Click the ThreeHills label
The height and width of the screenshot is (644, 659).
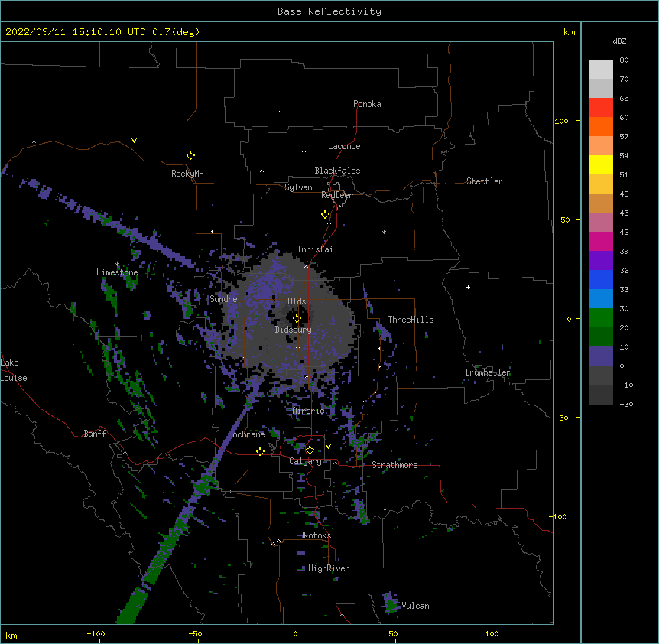411,320
